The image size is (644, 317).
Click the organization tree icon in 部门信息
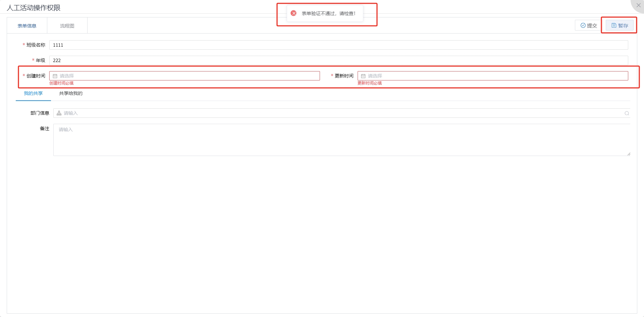point(59,113)
